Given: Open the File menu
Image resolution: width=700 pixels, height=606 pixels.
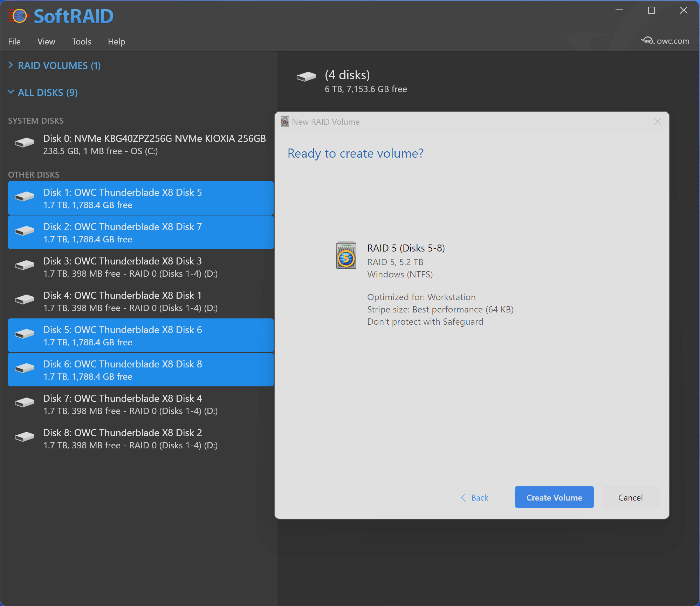Looking at the screenshot, I should (x=14, y=42).
